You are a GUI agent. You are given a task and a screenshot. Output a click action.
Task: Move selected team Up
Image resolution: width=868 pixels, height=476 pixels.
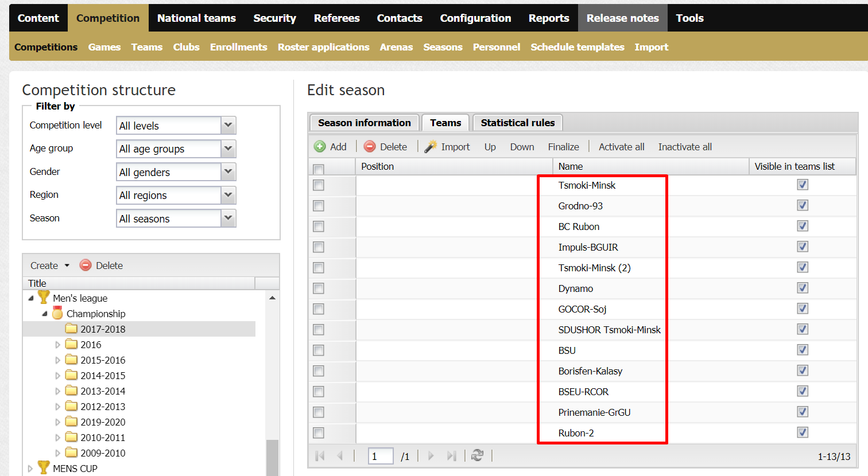[x=490, y=147]
